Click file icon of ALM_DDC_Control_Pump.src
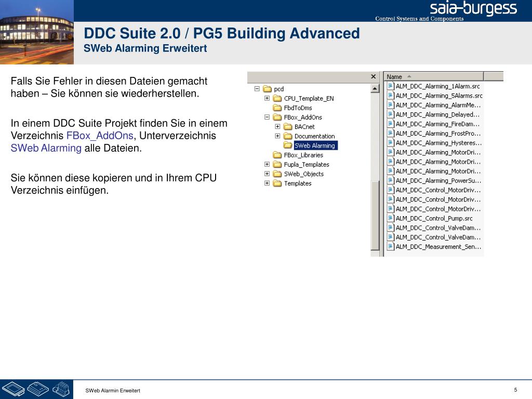This screenshot has height=399, width=532. (391, 219)
